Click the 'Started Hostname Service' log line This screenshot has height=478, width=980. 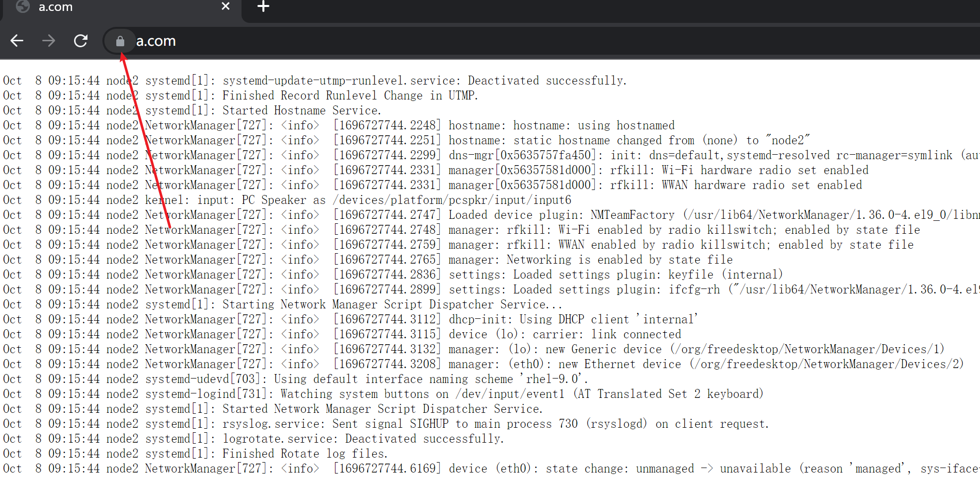(x=302, y=110)
